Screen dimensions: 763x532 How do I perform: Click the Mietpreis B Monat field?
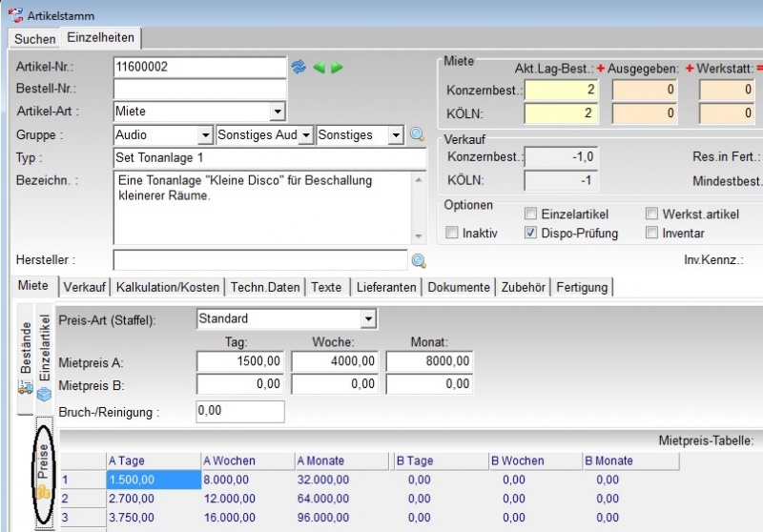[429, 384]
